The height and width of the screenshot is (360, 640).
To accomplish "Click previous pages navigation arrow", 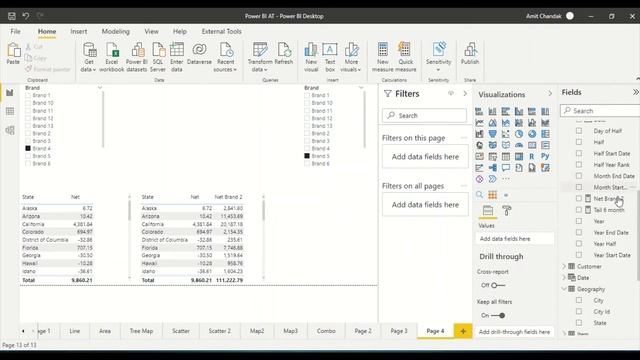I will pos(23,331).
